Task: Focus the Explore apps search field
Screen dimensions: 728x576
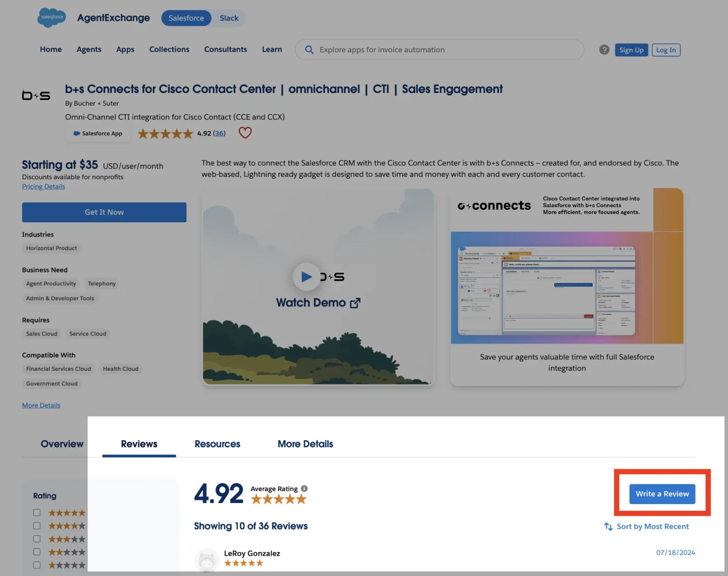Action: coord(439,50)
